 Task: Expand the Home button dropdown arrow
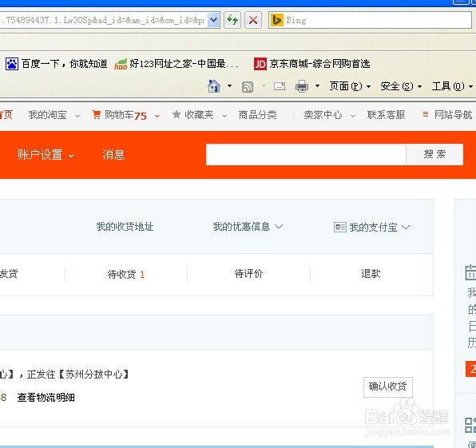229,86
